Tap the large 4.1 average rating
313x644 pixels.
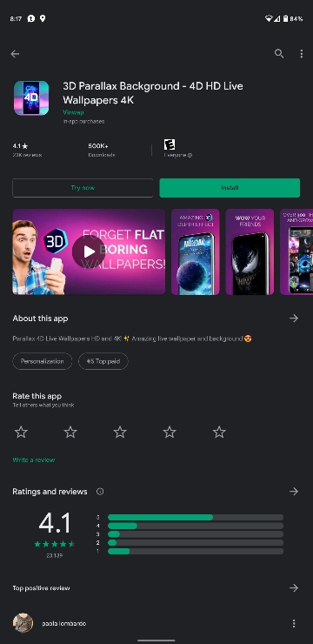click(55, 523)
